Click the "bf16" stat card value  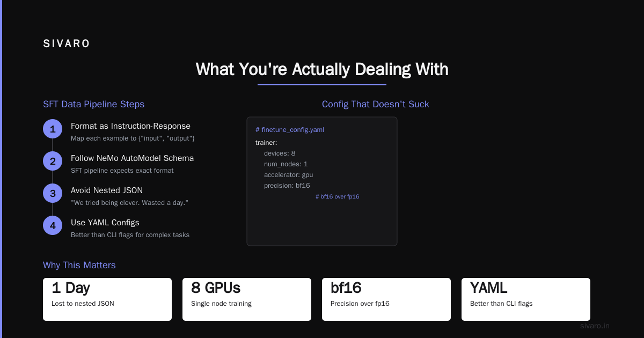point(346,288)
